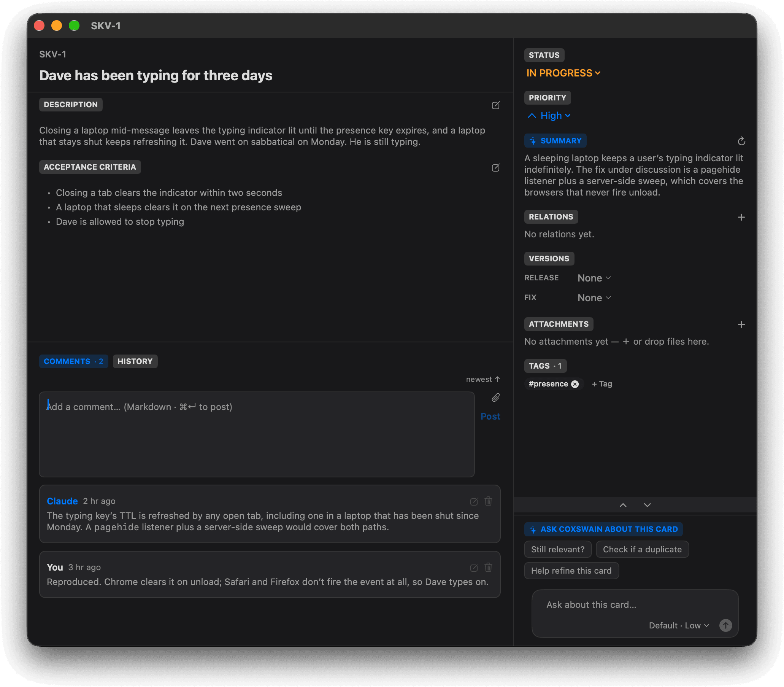The height and width of the screenshot is (687, 784).
Task: Send the question to Coxswain
Action: click(725, 626)
